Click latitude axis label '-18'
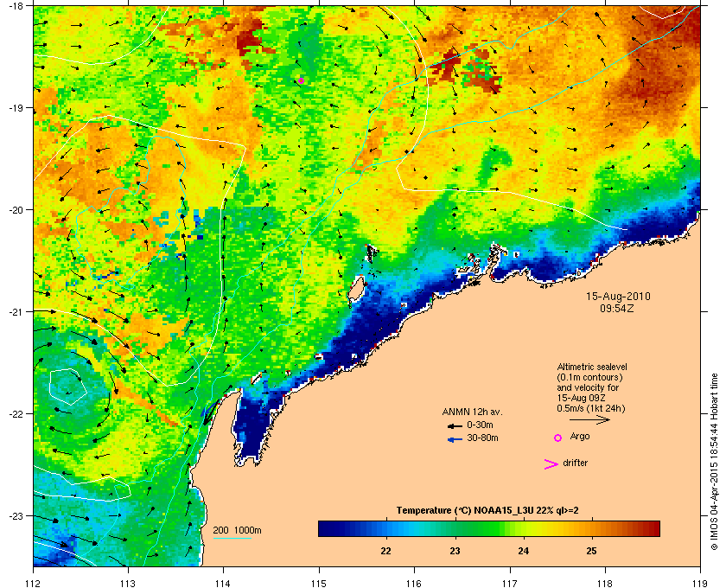 [15, 5]
